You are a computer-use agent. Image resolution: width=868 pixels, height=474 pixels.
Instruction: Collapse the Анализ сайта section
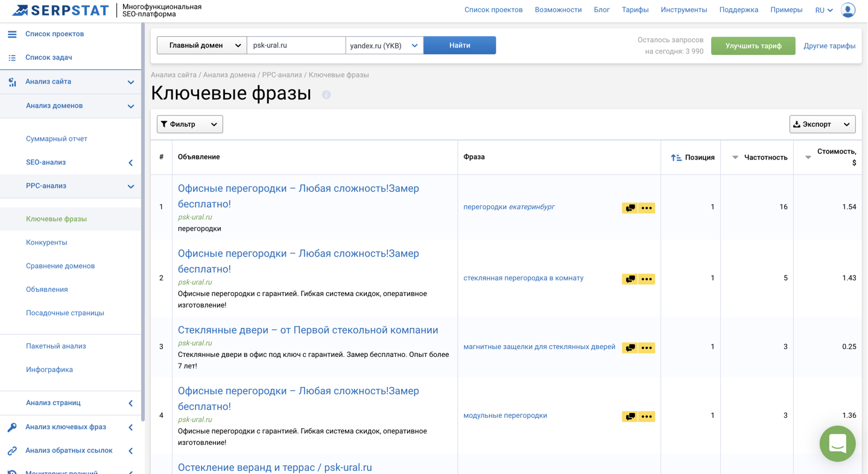point(131,82)
